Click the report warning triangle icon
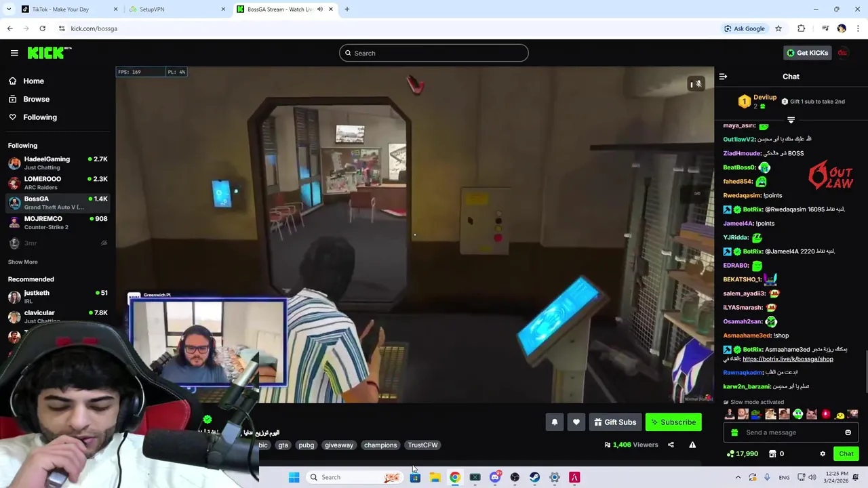 (x=692, y=445)
